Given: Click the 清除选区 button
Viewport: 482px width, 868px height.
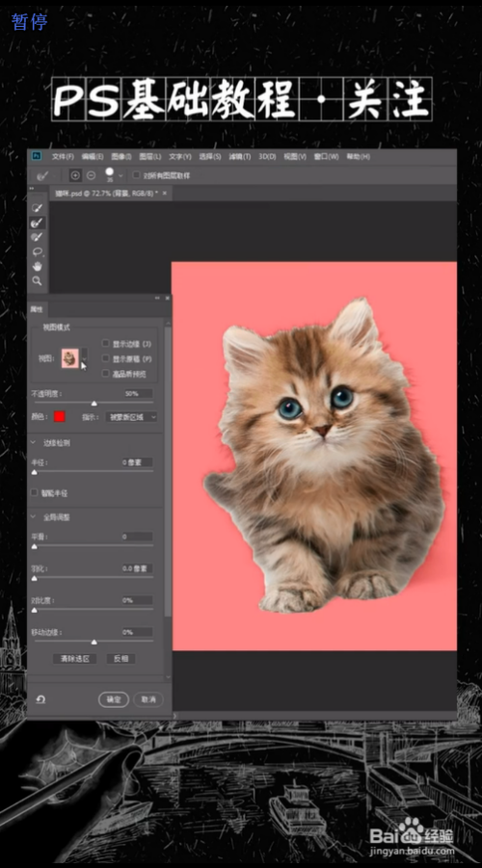Looking at the screenshot, I should point(75,659).
